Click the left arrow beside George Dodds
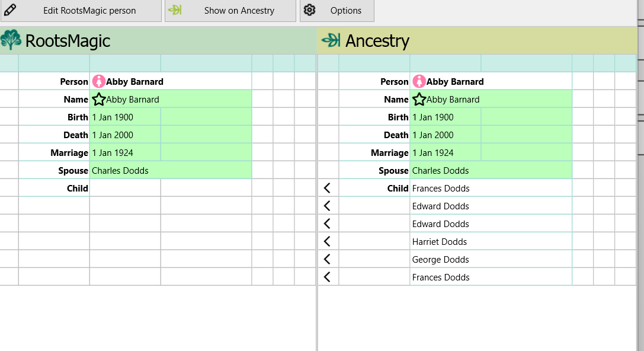644x351 pixels. [x=328, y=259]
